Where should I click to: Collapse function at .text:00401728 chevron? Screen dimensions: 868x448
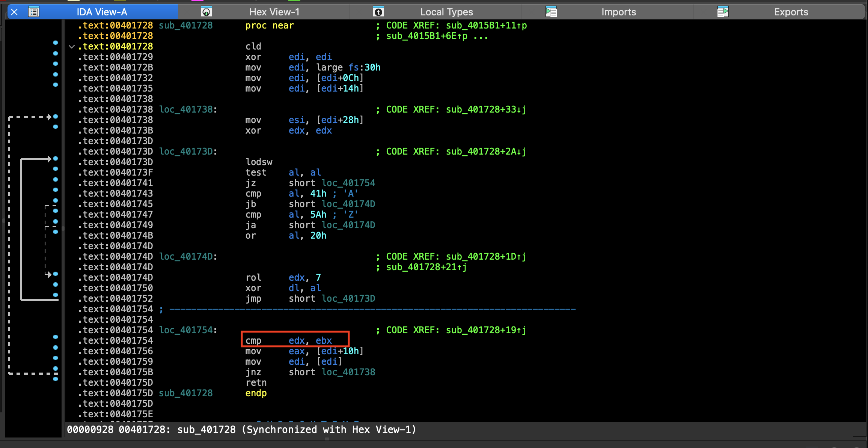tap(72, 47)
